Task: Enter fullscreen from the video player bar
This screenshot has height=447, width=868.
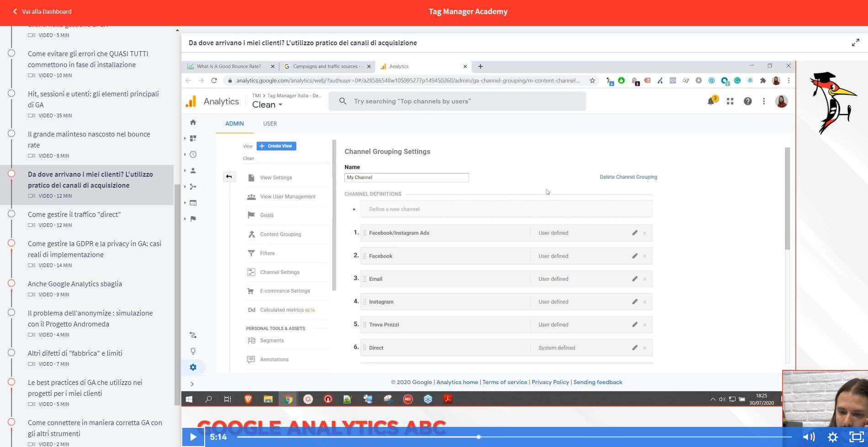Action: point(856,437)
